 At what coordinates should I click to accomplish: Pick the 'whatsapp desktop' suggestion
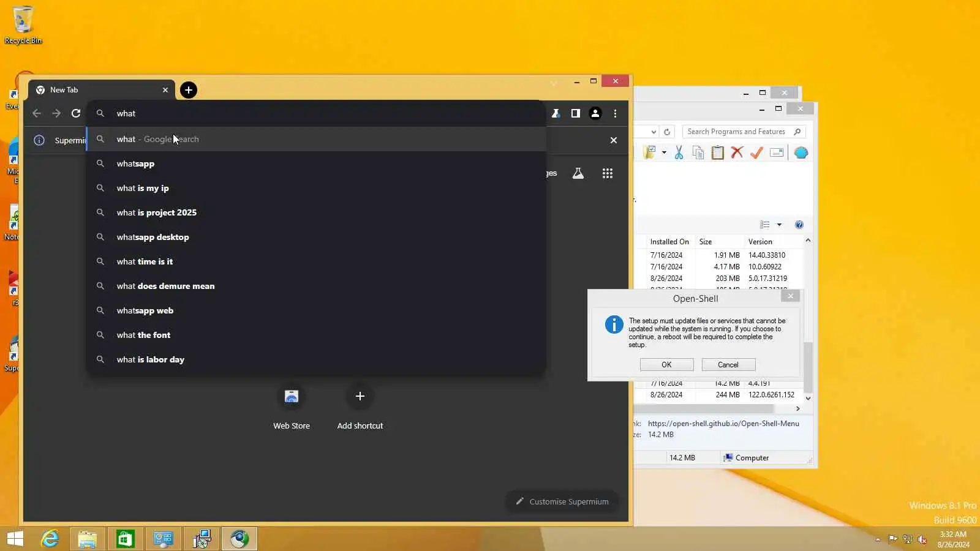315,237
